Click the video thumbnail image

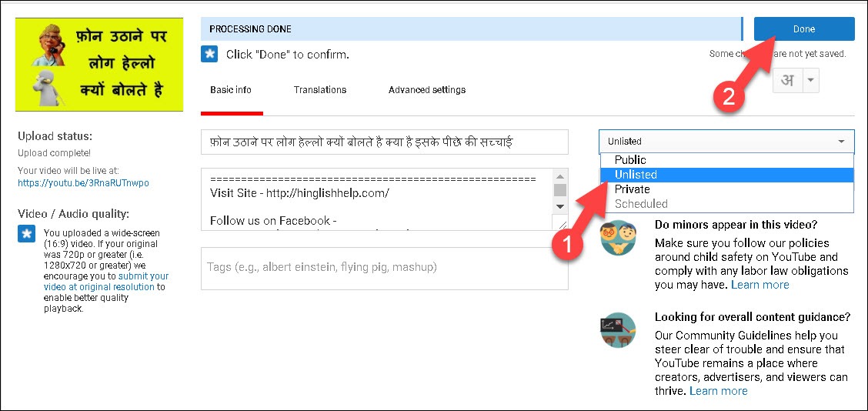tap(99, 65)
